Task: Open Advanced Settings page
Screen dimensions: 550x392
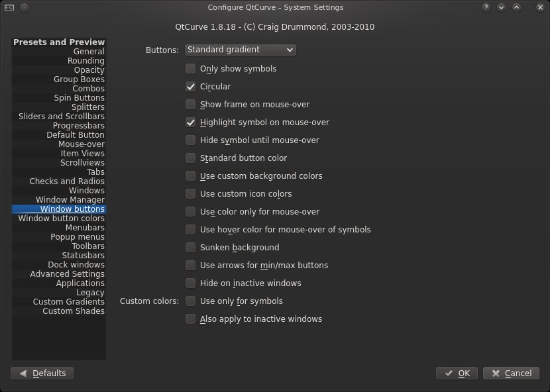Action: [59, 274]
